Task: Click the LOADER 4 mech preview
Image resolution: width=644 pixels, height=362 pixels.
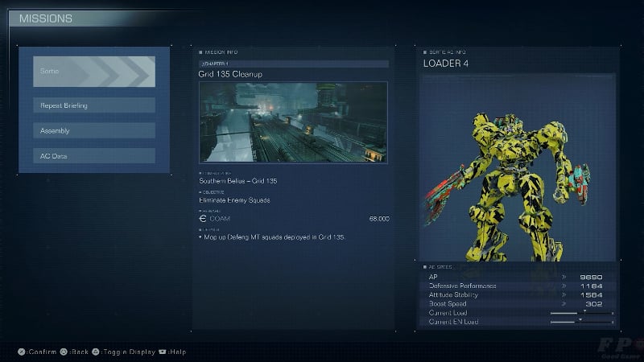Action: (x=517, y=167)
